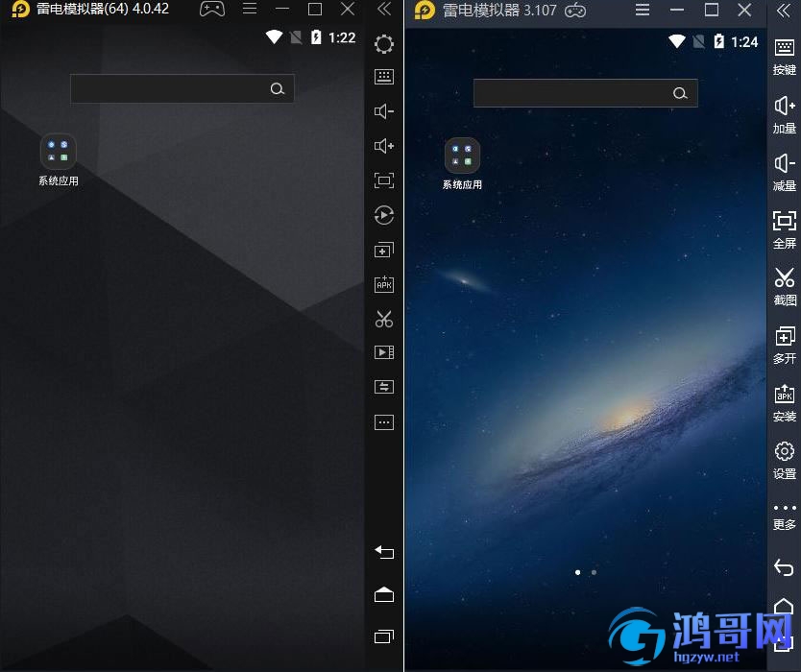Open recent apps in 4.0.42 emulator
Screen dimensions: 801x672
point(384,636)
